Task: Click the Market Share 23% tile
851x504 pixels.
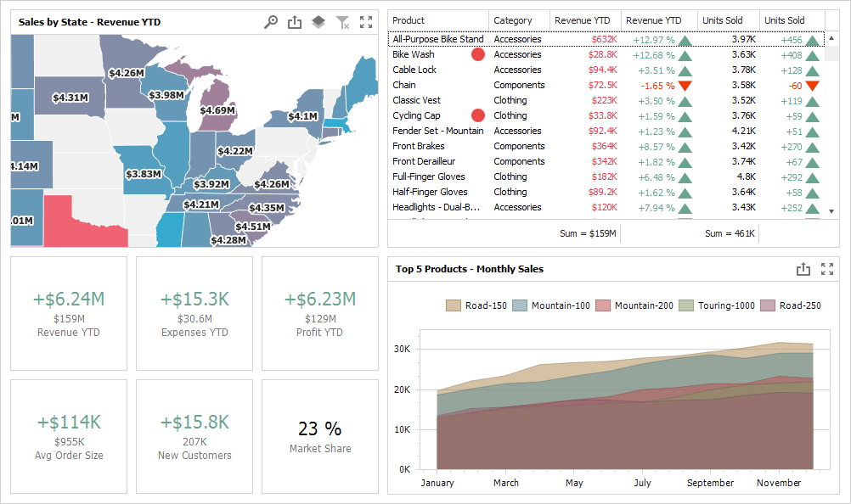Action: (320, 437)
